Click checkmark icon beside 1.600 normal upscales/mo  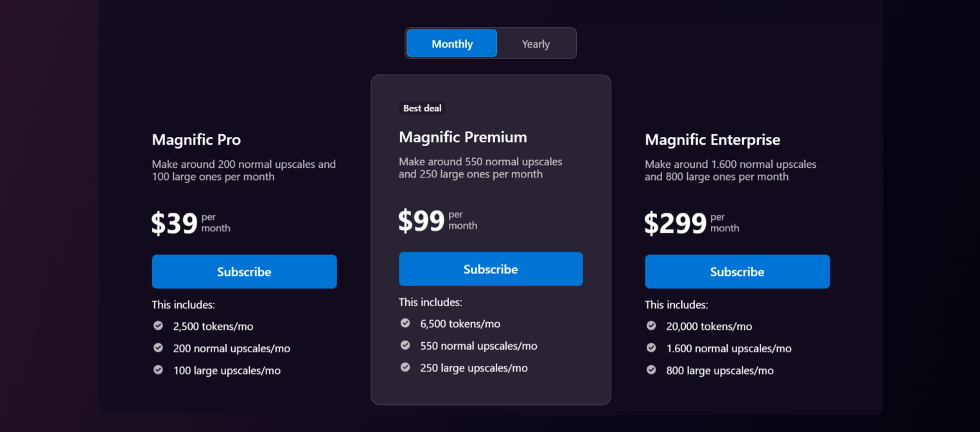(651, 348)
